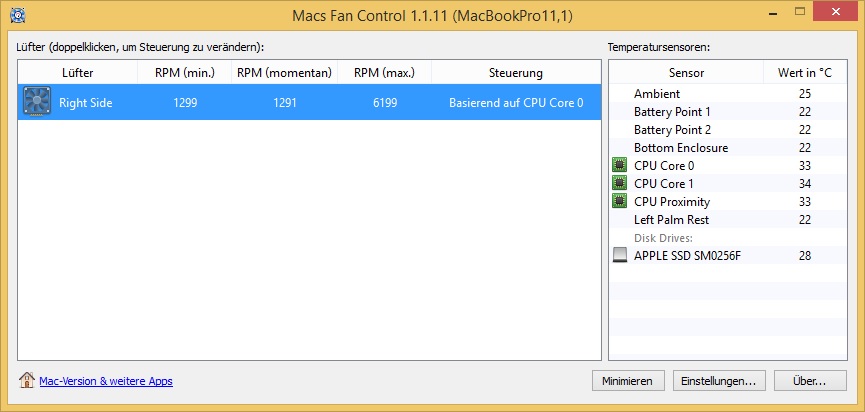Select the Right Side fan name
865x412 pixels.
86,103
